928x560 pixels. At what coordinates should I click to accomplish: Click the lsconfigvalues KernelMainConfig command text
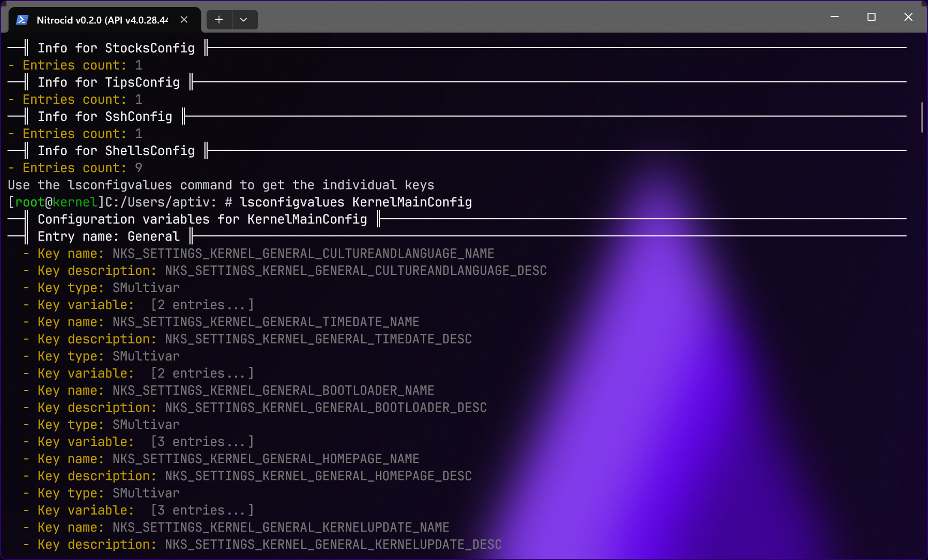[x=355, y=202]
